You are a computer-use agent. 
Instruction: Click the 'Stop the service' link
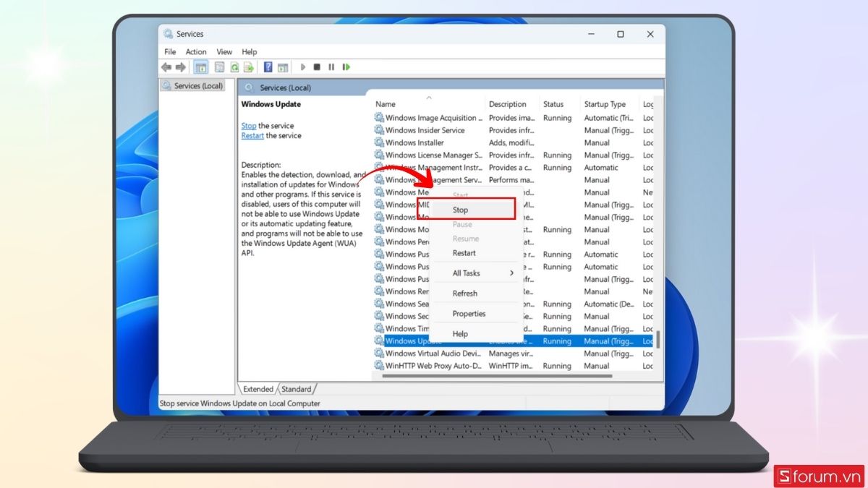[x=249, y=126]
